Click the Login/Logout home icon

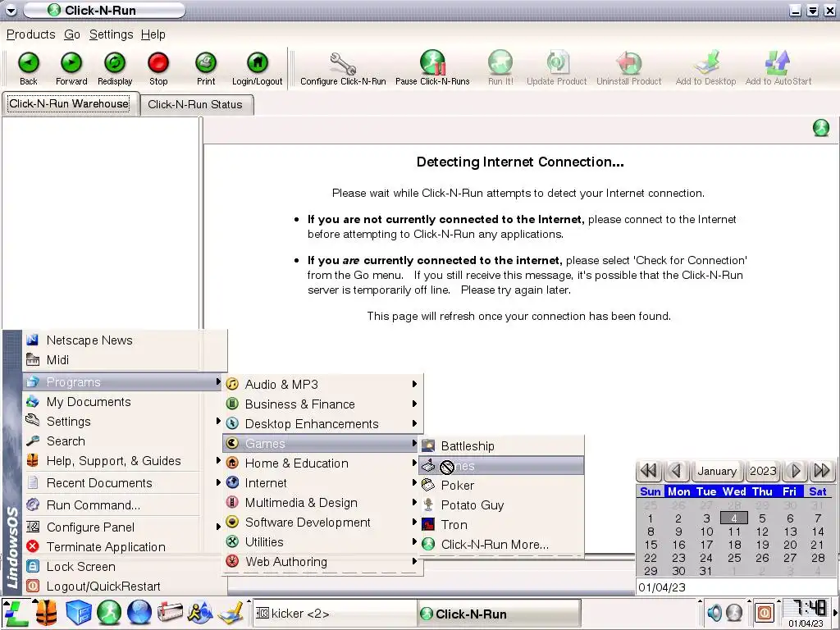tap(257, 63)
